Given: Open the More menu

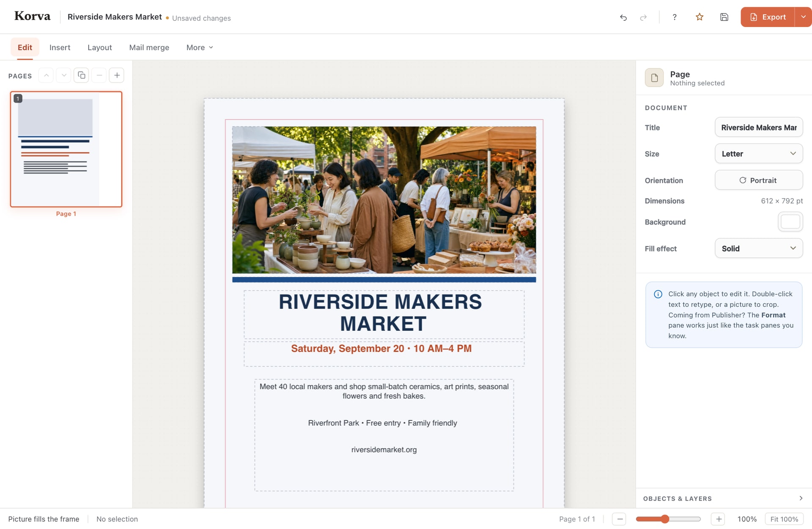Looking at the screenshot, I should click(x=200, y=48).
